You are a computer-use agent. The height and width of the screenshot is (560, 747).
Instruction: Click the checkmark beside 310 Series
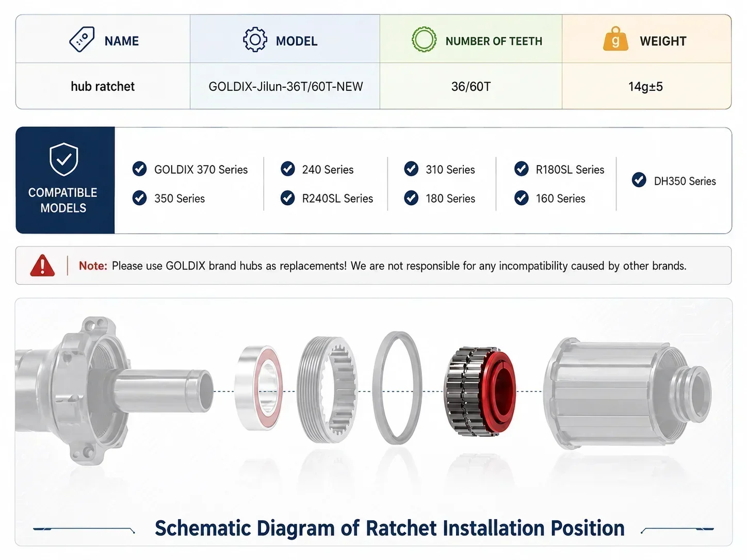[411, 169]
